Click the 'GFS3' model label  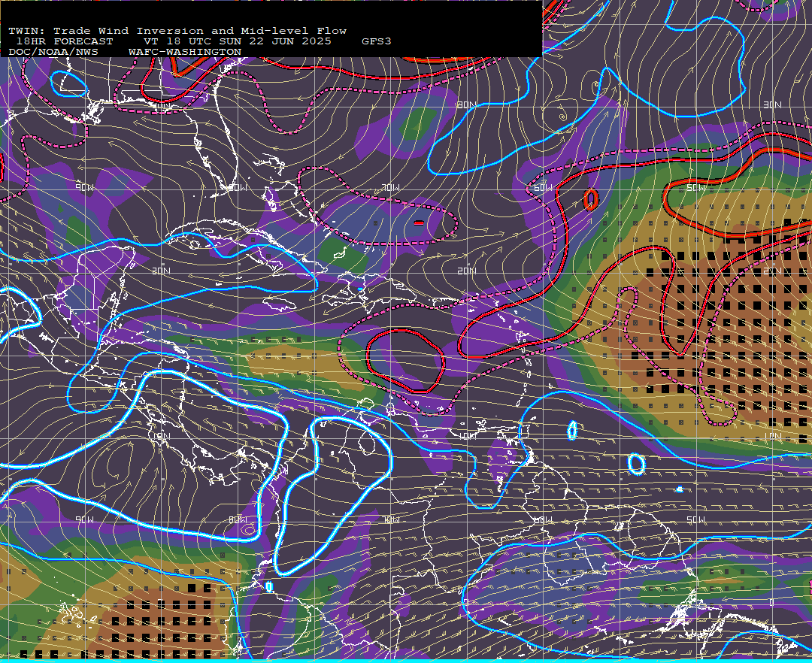(376, 41)
